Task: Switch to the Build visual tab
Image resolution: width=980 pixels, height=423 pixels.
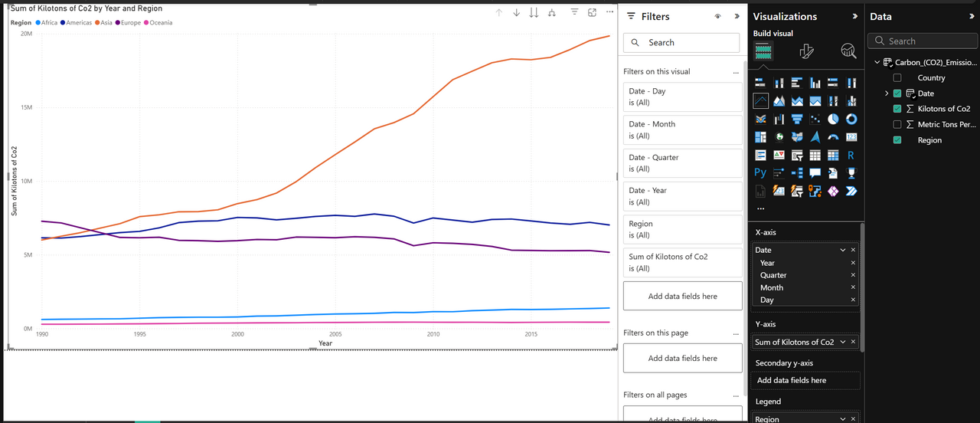Action: pyautogui.click(x=763, y=51)
